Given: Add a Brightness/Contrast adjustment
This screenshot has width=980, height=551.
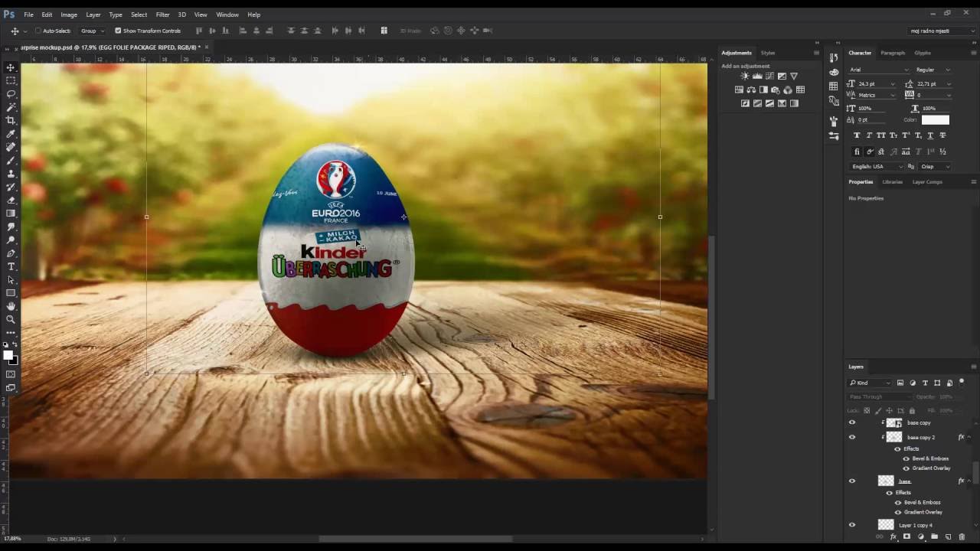Looking at the screenshot, I should tap(745, 77).
